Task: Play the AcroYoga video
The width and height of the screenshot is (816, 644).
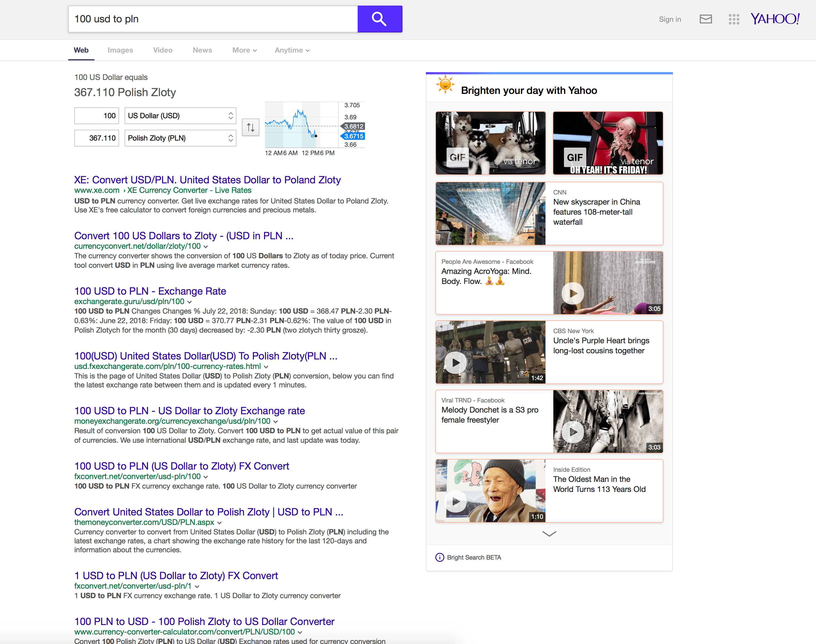Action: click(x=573, y=293)
